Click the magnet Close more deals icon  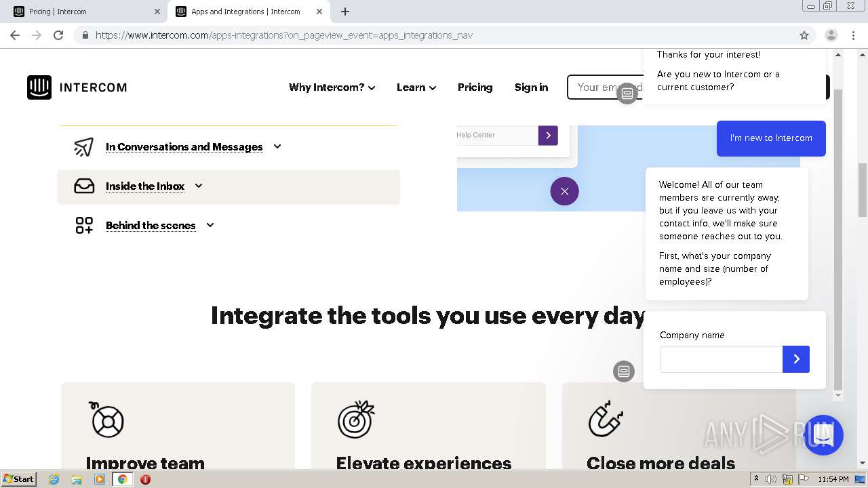pos(606,419)
